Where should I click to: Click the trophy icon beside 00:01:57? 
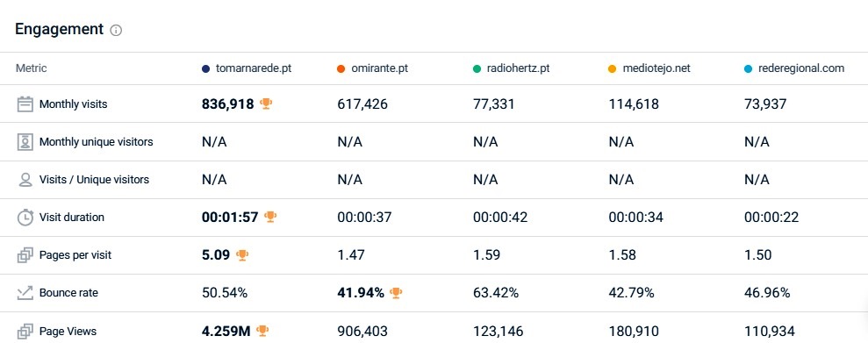[x=270, y=217]
